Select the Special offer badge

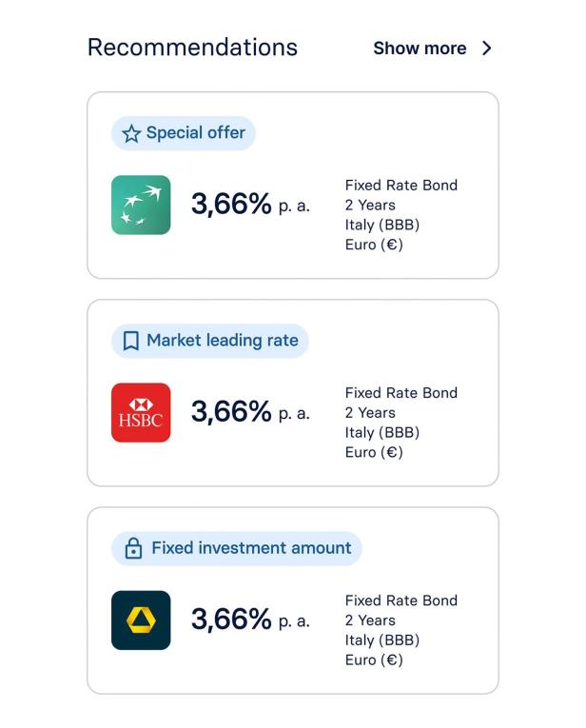[184, 133]
